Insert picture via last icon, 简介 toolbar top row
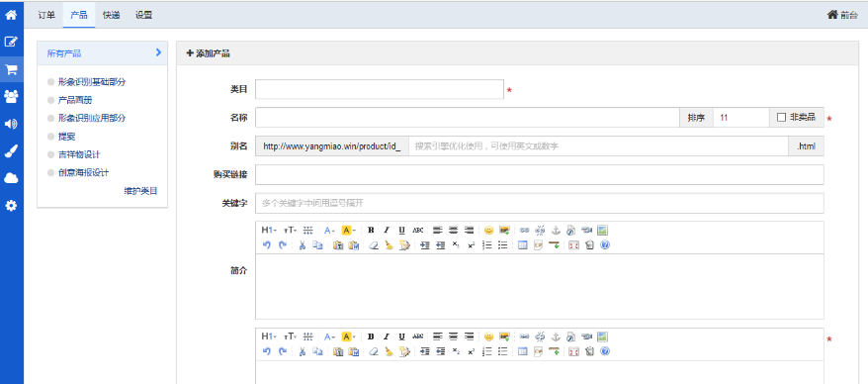Viewport: 868px width, 384px height. pyautogui.click(x=603, y=230)
